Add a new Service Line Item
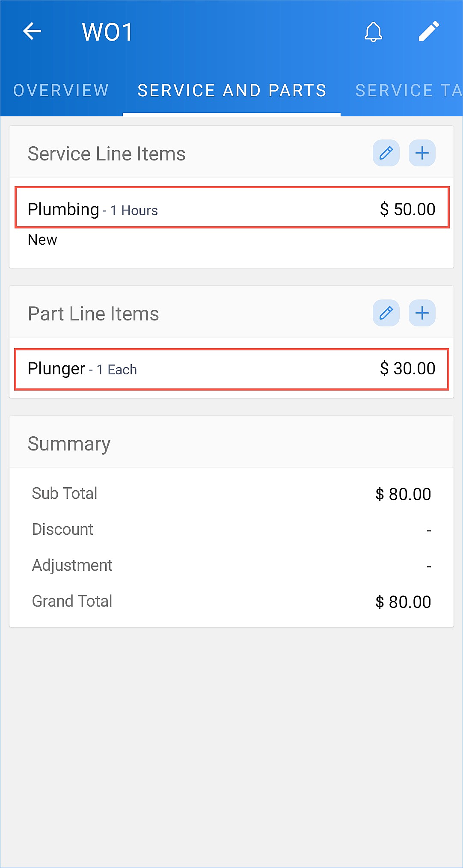This screenshot has height=868, width=463. point(422,153)
